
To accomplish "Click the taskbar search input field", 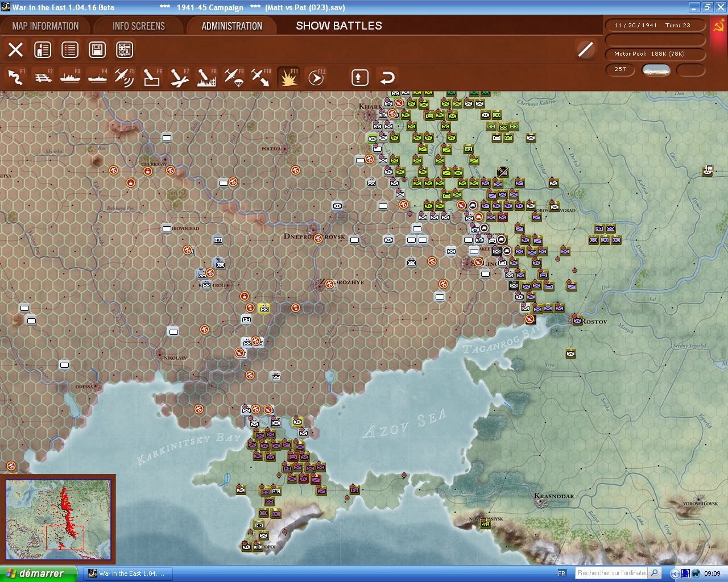I will tap(611, 573).
